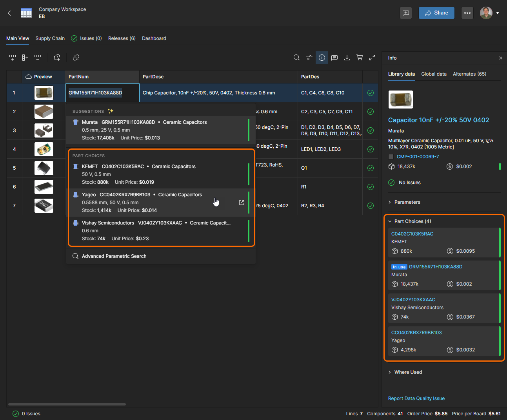
Task: Click the download export icon
Action: click(347, 58)
